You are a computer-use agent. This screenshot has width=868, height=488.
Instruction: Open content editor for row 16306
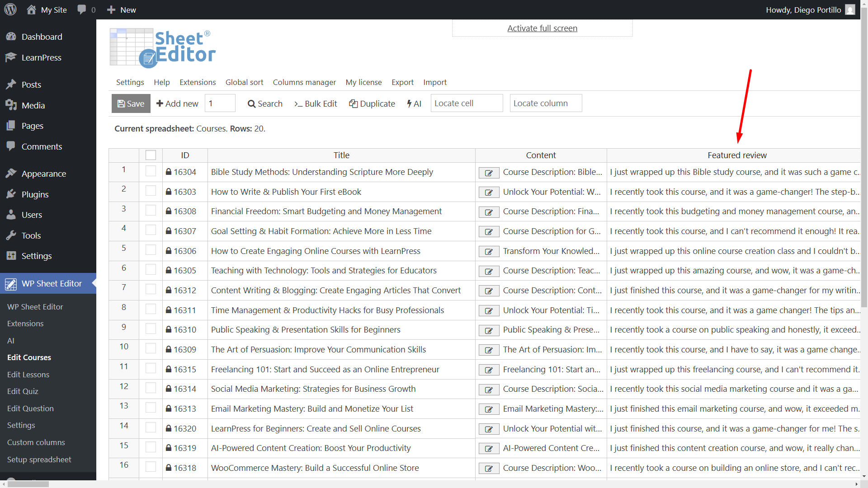[489, 252]
